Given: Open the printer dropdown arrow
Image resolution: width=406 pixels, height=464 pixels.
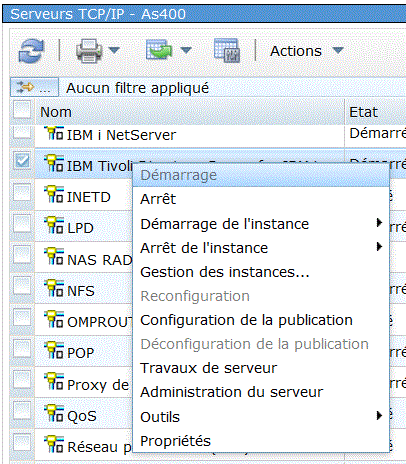Looking at the screenshot, I should point(114,50).
